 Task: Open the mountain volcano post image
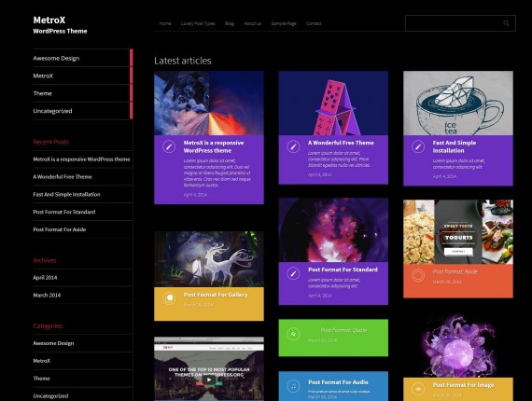click(209, 103)
